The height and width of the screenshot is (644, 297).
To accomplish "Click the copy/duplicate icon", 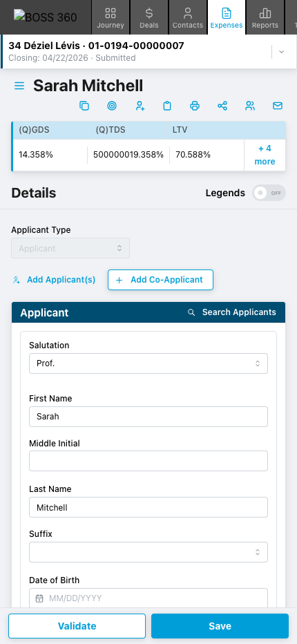I will click(84, 106).
